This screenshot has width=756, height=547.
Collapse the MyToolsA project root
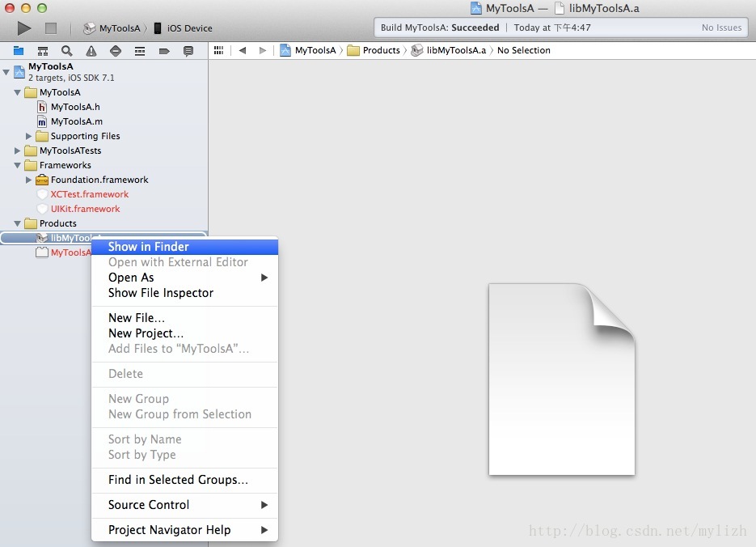click(x=6, y=72)
